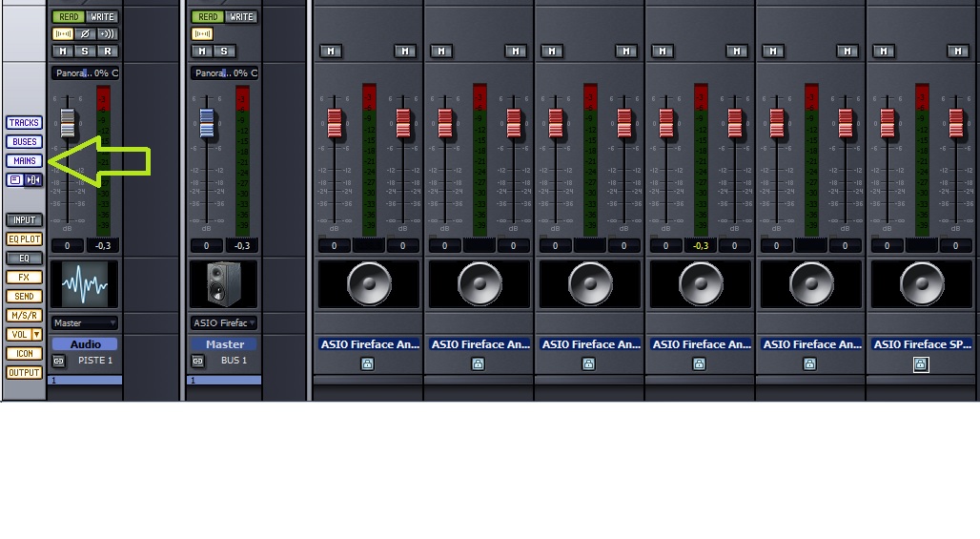Solo the Audio track PISTE 1

(x=85, y=52)
